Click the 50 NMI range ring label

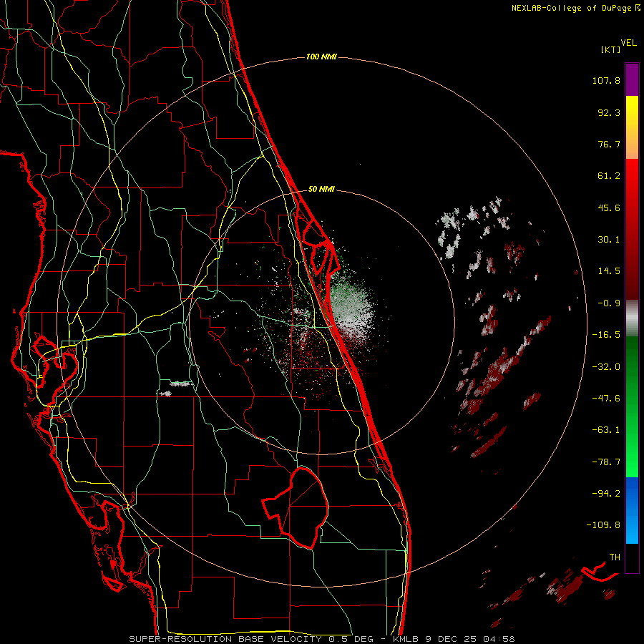click(x=321, y=190)
